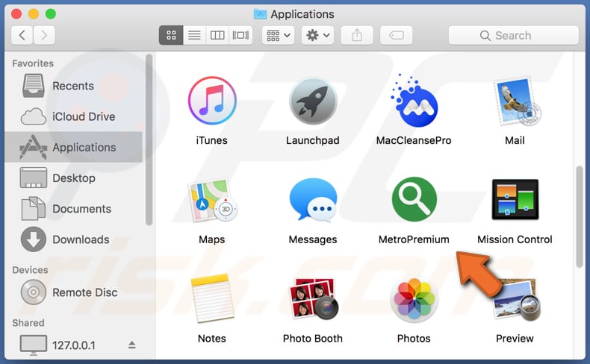This screenshot has width=590, height=364.
Task: Select Applications in the sidebar
Action: coord(73,147)
